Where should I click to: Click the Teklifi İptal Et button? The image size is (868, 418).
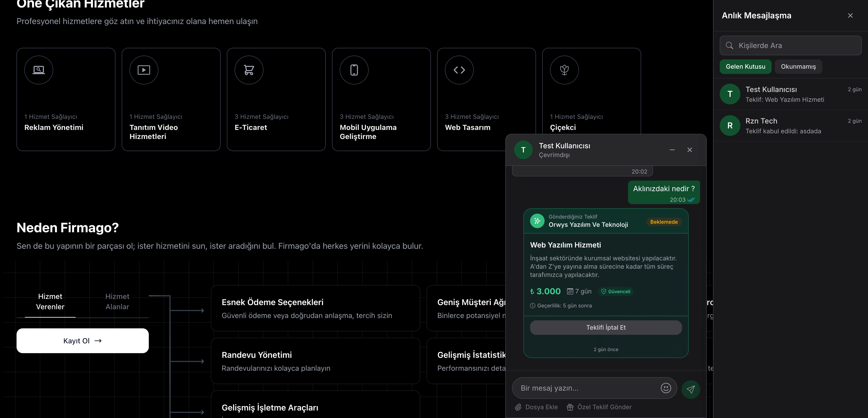pyautogui.click(x=606, y=327)
